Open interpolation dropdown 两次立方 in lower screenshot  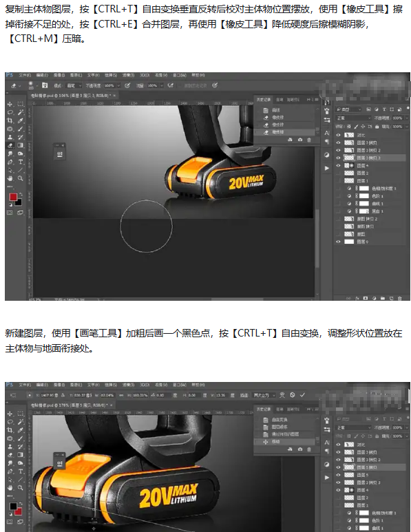(264, 395)
